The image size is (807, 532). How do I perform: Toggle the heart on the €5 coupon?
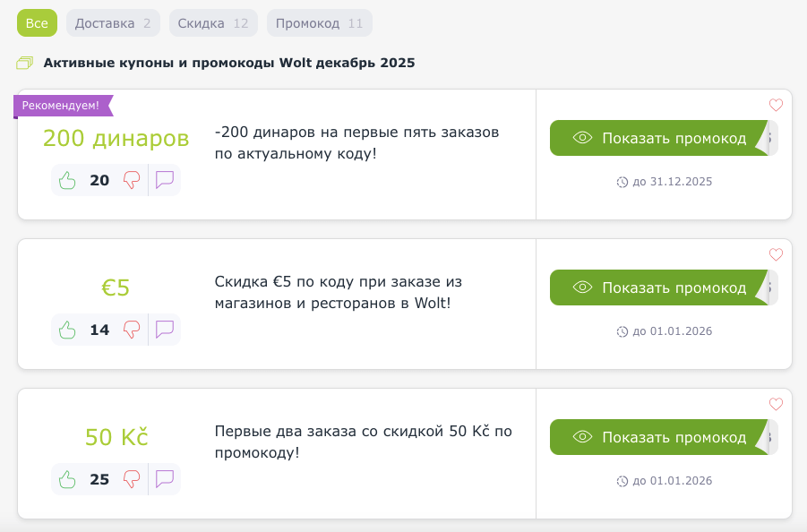point(776,254)
